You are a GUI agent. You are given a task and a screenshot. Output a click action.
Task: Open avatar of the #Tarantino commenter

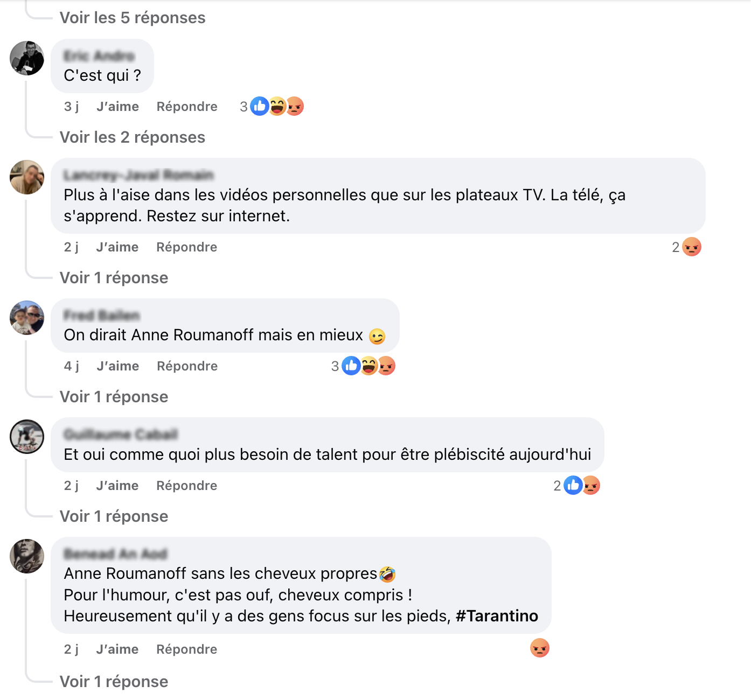27,556
